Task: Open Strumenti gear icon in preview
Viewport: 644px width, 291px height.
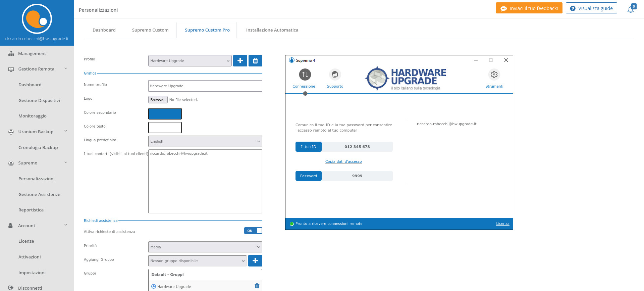Action: pos(494,75)
